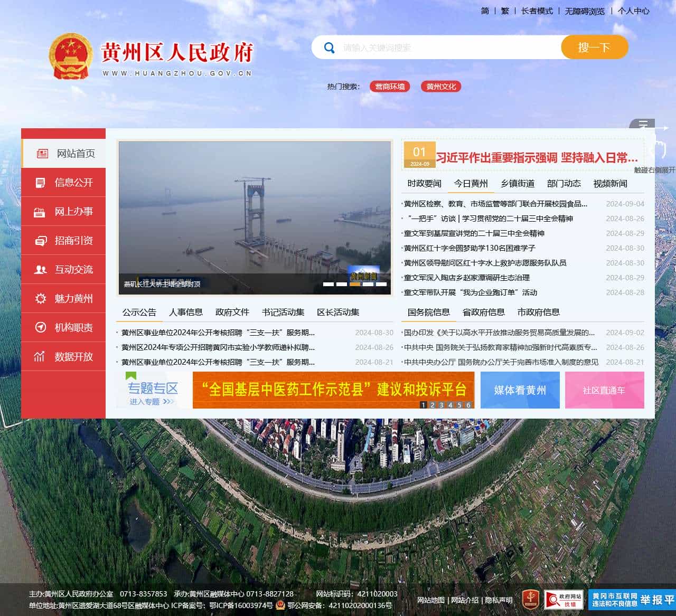Click the 长江大桥 news carousel image
Screen dimensions: 676x616
[x=255, y=218]
